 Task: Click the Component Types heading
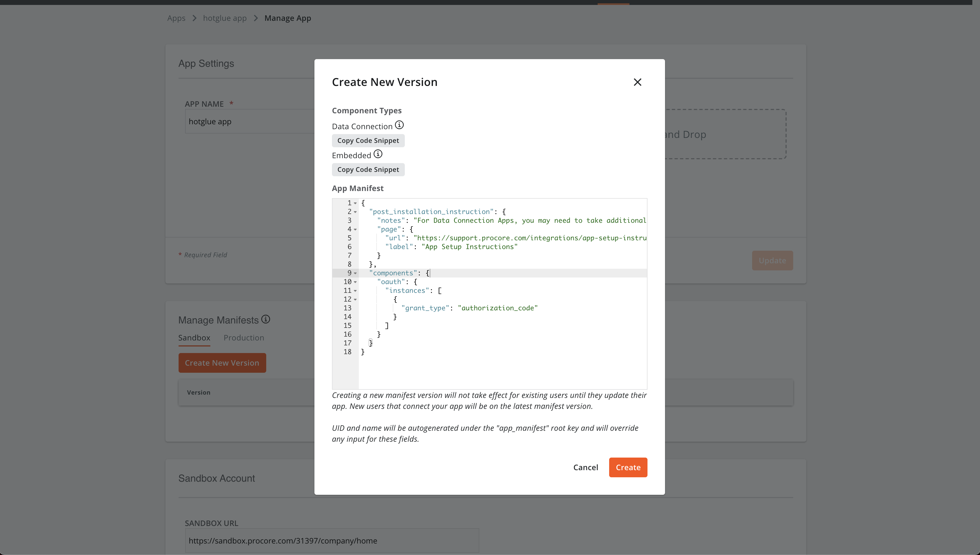(366, 111)
